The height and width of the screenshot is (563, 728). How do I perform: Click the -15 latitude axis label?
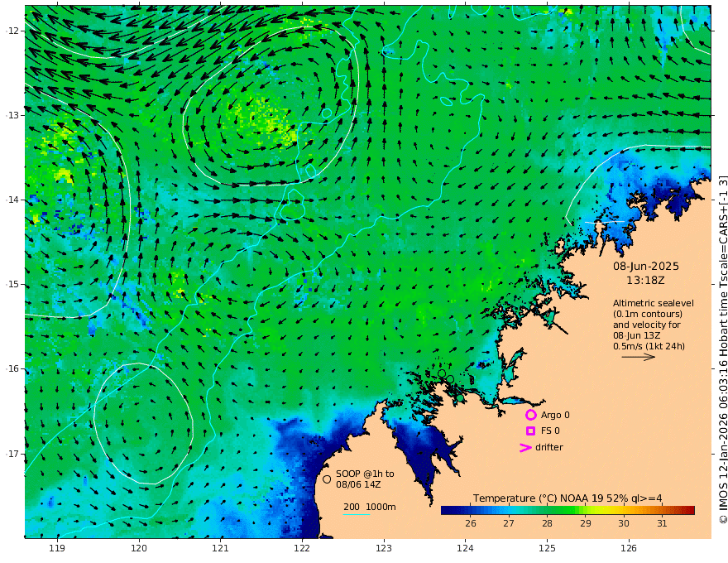click(12, 284)
